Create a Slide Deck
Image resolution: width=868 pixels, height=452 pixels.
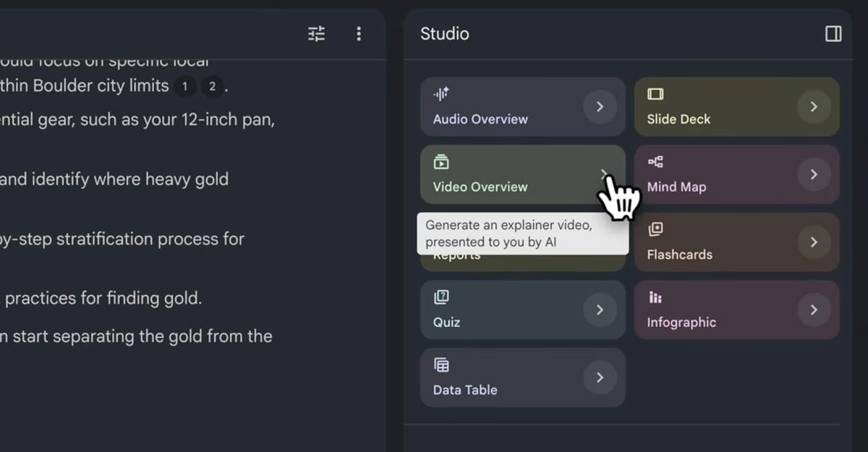pyautogui.click(x=736, y=106)
